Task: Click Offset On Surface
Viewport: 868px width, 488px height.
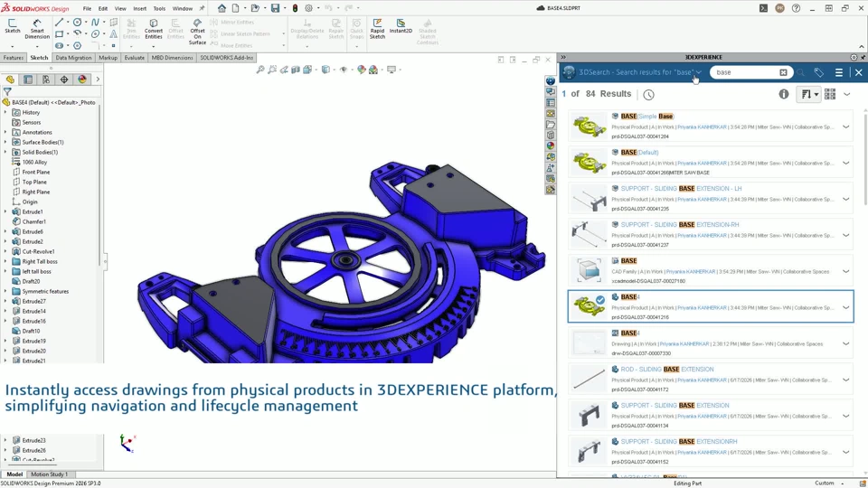Action: click(197, 32)
